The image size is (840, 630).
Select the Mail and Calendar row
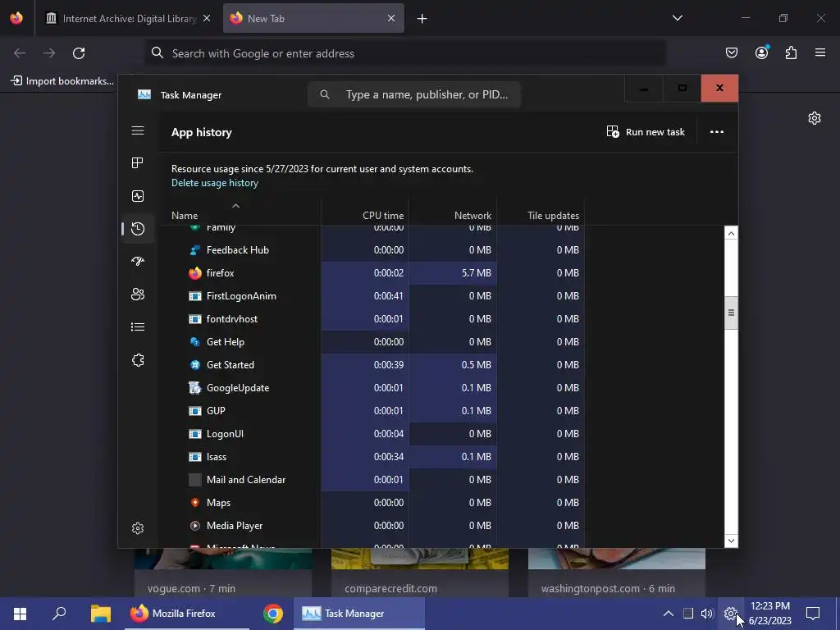(378, 480)
